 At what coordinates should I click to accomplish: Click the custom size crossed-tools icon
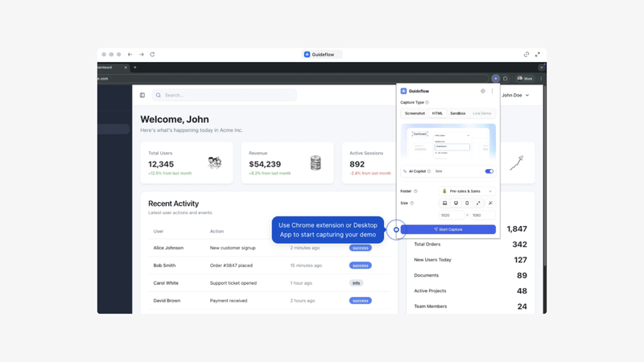(490, 204)
